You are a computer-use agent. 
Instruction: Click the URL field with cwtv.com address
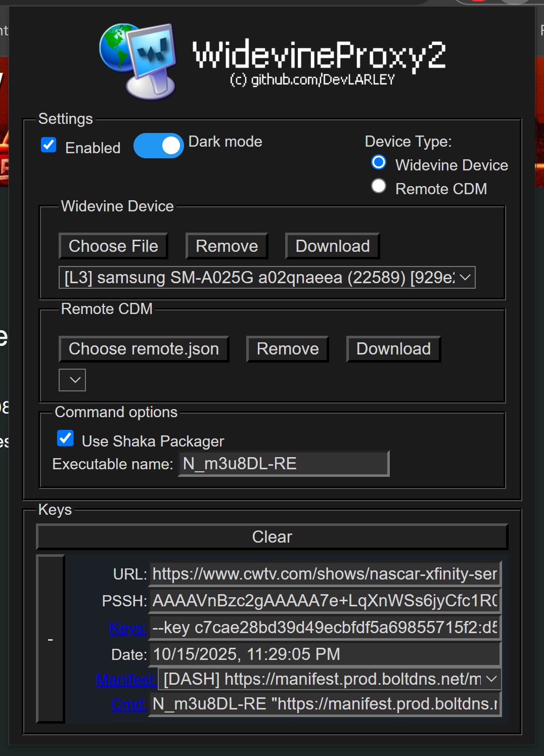(326, 574)
